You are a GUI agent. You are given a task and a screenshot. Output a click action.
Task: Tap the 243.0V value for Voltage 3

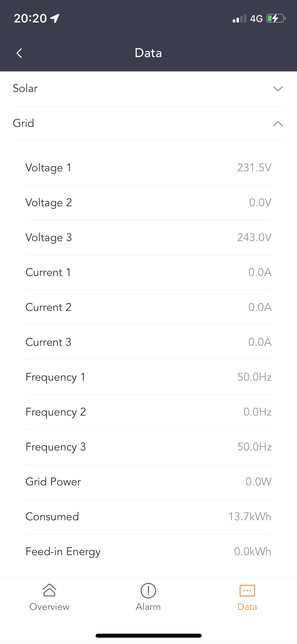254,238
